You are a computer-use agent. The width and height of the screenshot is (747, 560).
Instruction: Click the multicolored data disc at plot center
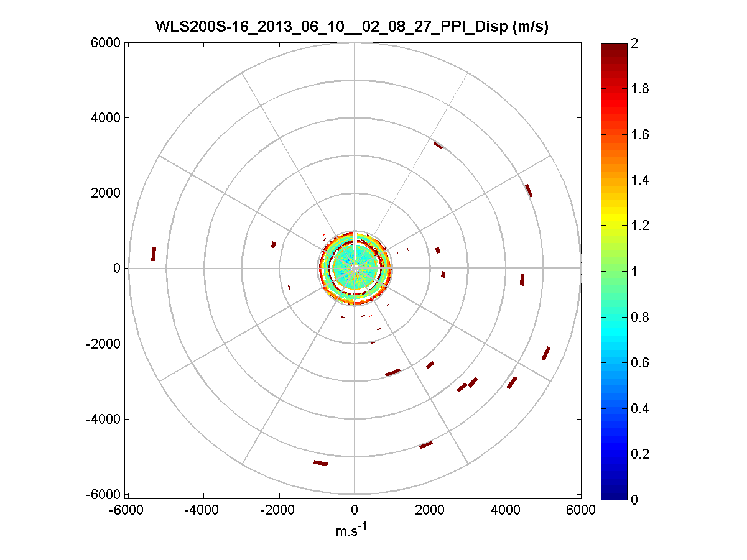click(355, 269)
